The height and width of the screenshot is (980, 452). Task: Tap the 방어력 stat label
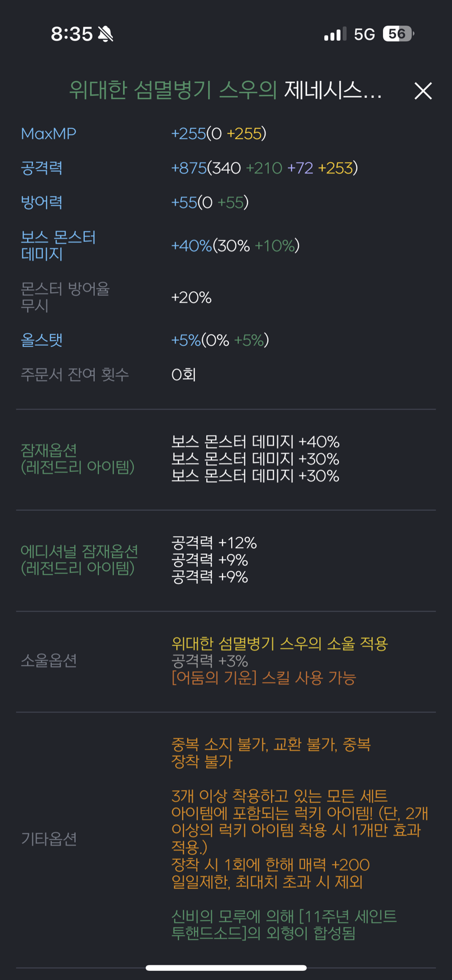coord(42,202)
